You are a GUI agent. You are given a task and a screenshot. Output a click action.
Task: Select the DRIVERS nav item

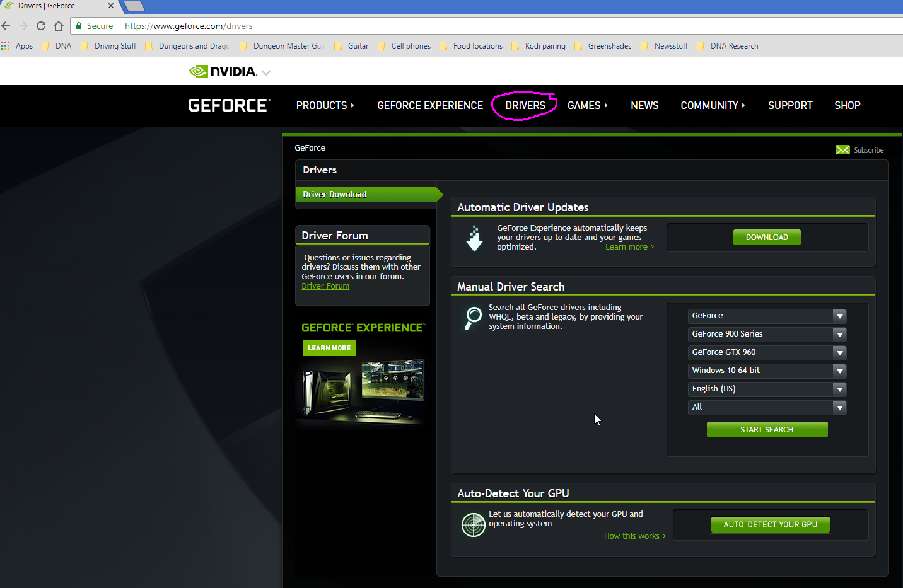coord(525,105)
